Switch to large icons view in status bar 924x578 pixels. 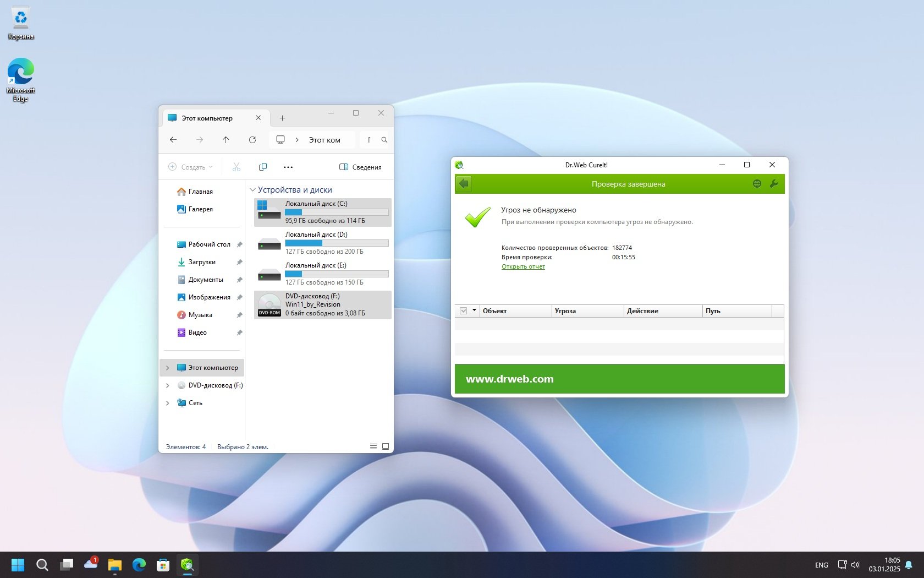[x=386, y=446]
